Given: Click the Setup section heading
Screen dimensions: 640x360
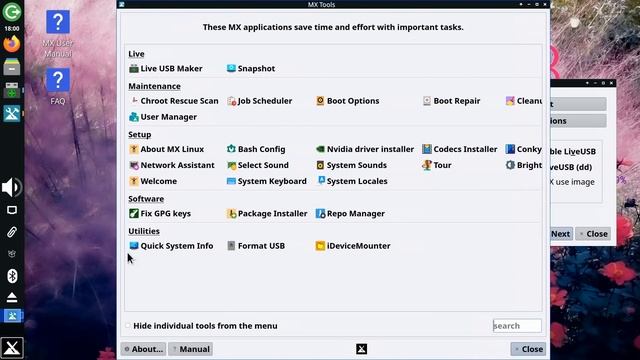Looking at the screenshot, I should 140,135.
